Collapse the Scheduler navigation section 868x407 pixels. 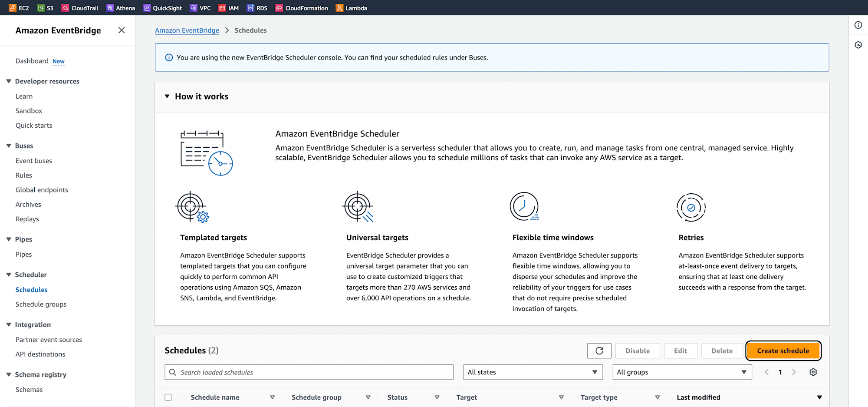tap(9, 275)
